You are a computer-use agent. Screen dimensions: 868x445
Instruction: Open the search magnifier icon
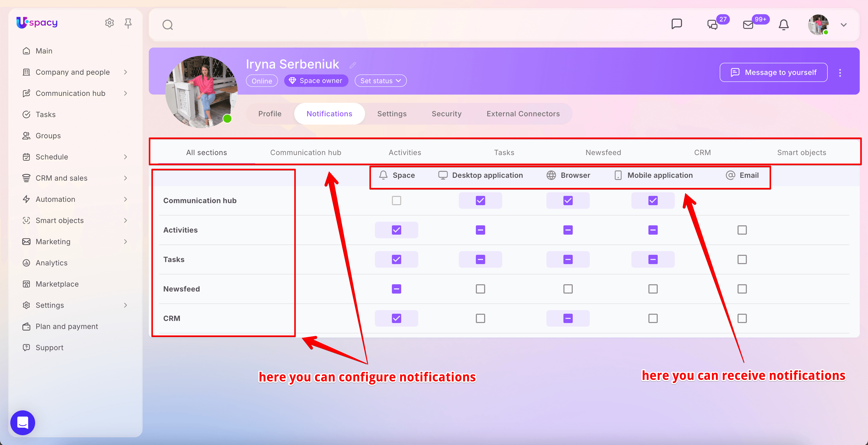pyautogui.click(x=167, y=25)
